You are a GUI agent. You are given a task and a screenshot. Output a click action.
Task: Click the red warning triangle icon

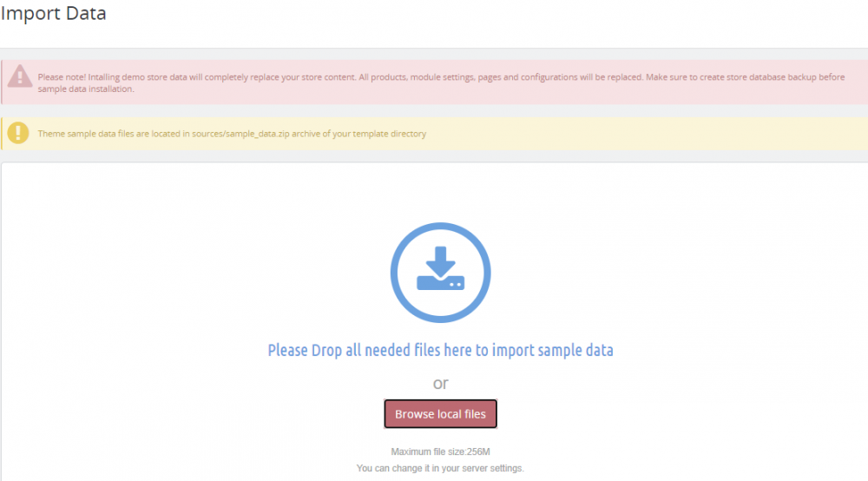[x=19, y=76]
